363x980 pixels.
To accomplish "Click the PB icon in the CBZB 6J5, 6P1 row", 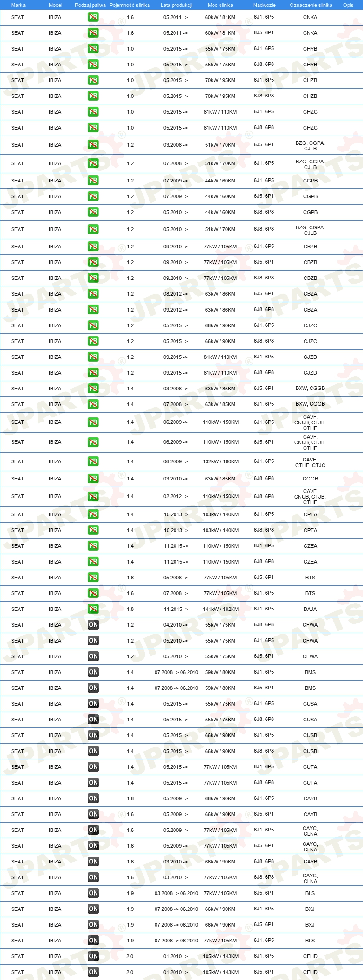I will pyautogui.click(x=93, y=262).
